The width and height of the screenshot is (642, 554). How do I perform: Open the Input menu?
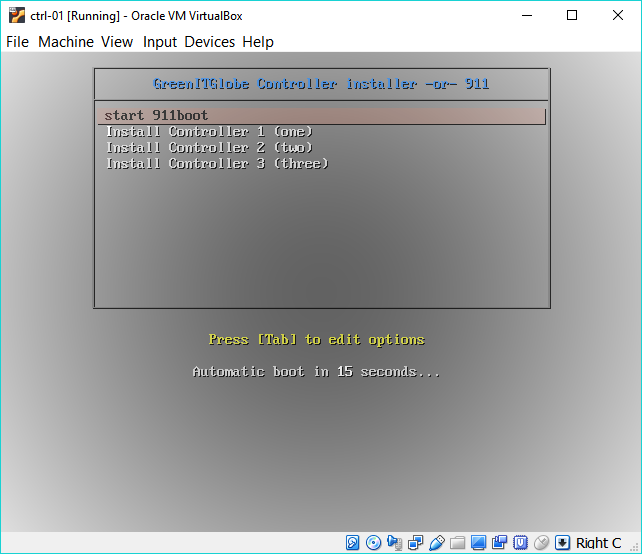[x=159, y=42]
